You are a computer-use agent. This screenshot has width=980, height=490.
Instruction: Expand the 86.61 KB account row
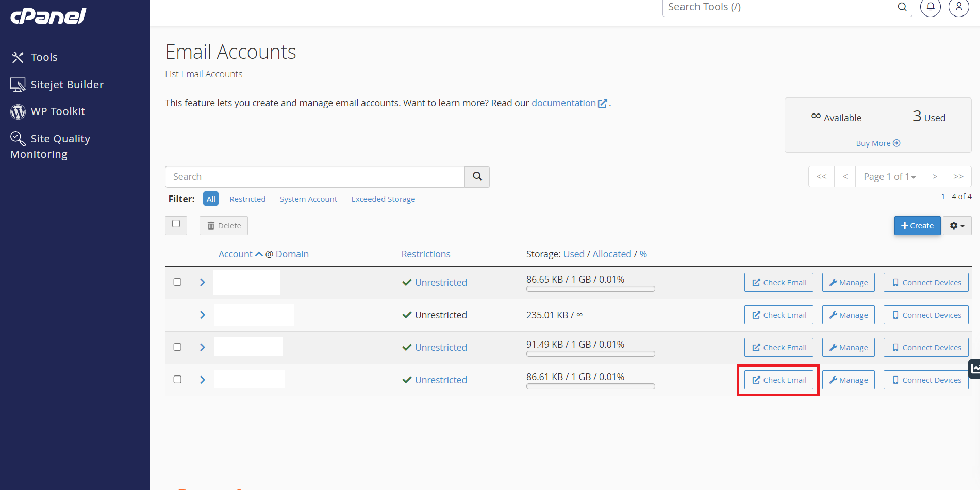point(203,380)
